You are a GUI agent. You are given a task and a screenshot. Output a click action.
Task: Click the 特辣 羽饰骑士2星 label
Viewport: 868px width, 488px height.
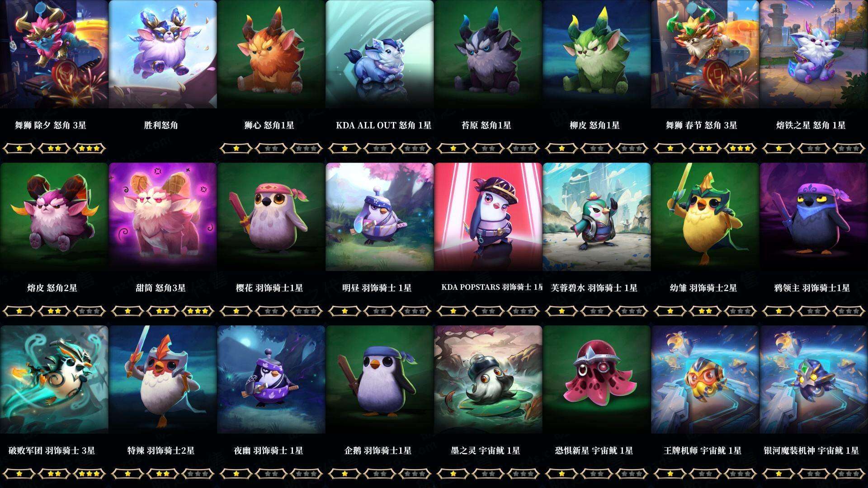[160, 450]
